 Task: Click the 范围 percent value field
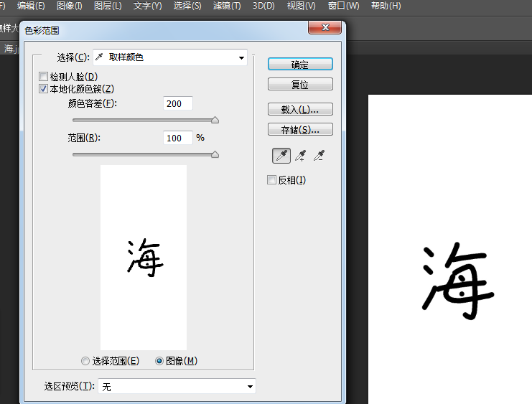[x=178, y=138]
